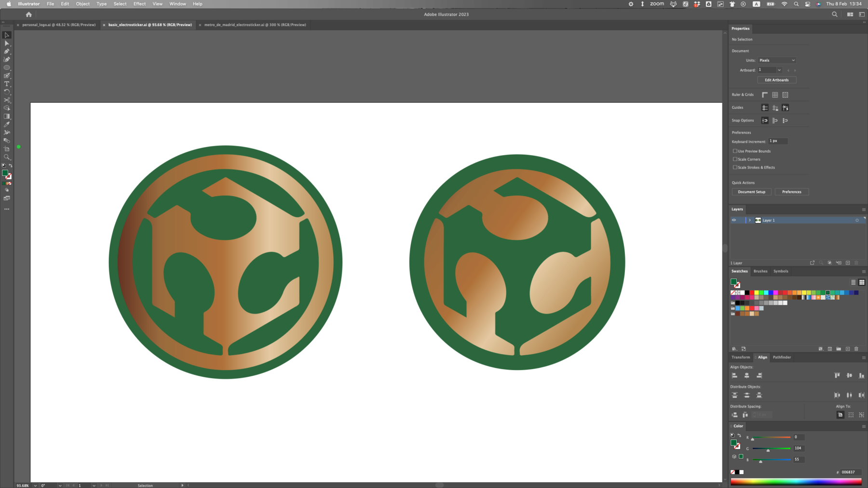Enable Use Preview Bounds checkbox
This screenshot has width=868, height=488.
(x=735, y=151)
